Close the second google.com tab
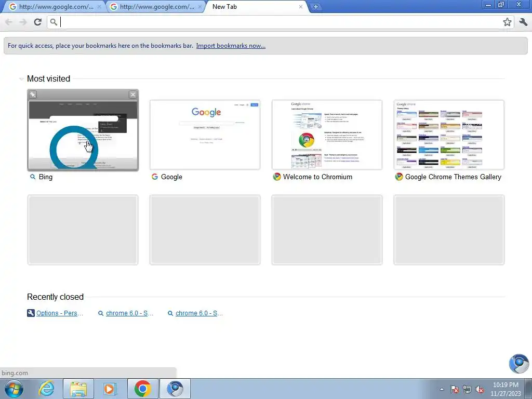Image resolution: width=532 pixels, height=399 pixels. [x=200, y=7]
